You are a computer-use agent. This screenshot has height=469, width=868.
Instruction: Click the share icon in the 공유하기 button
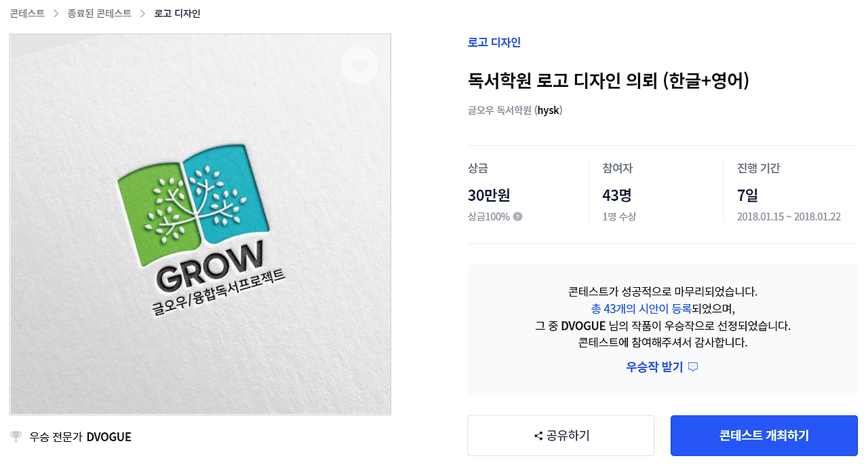538,436
